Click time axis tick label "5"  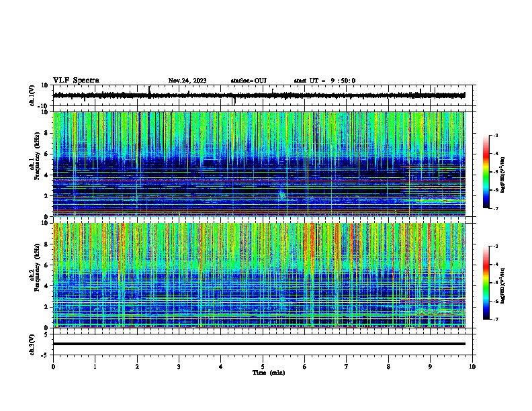(x=263, y=367)
